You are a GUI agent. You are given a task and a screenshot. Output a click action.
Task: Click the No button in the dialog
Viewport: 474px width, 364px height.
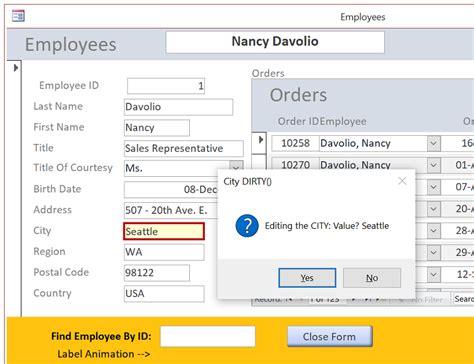coord(372,278)
